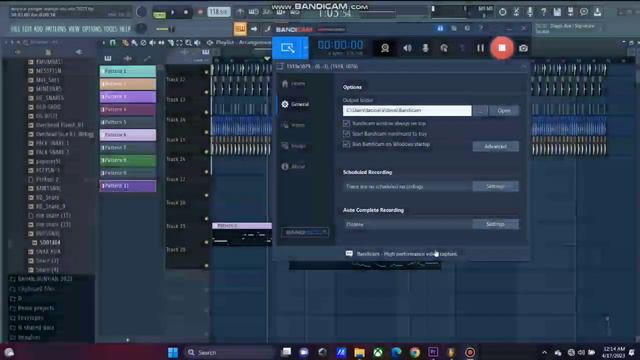Pause the Bandicam recording
Image resolution: width=640 pixels, height=360 pixels.
click(x=480, y=48)
